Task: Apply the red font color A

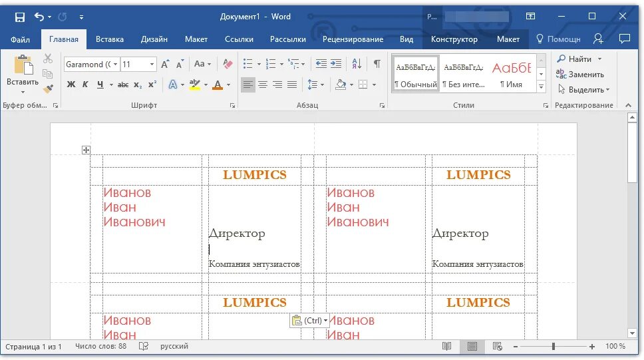Action: (218, 85)
